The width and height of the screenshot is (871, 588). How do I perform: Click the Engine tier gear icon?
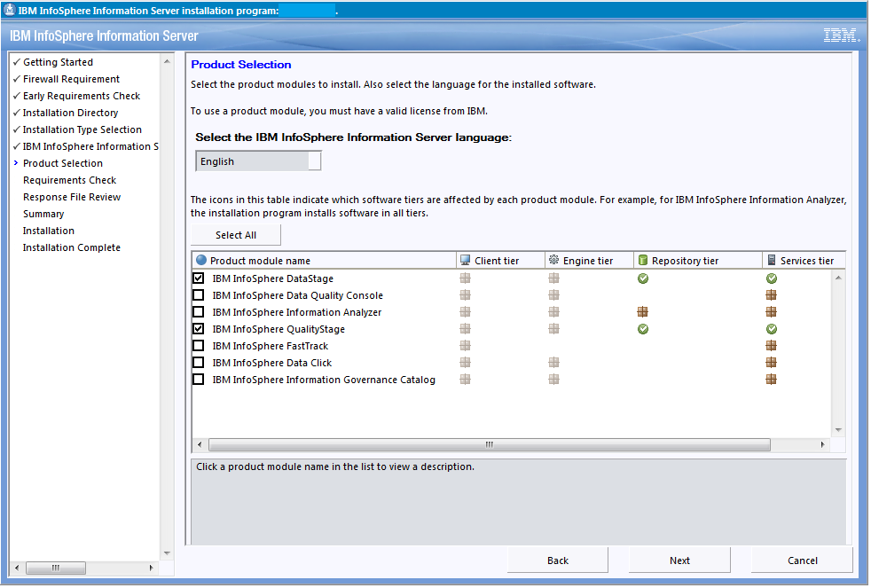tap(553, 260)
